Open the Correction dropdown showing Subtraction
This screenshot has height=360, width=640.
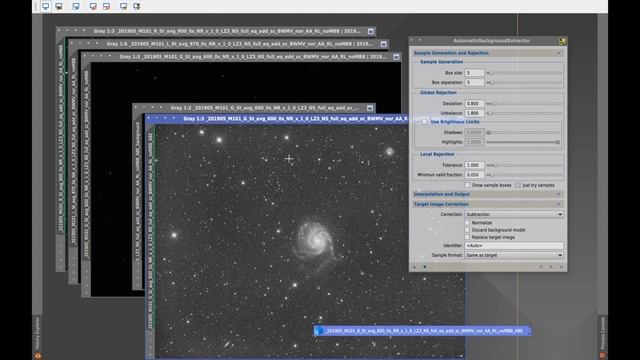click(514, 214)
